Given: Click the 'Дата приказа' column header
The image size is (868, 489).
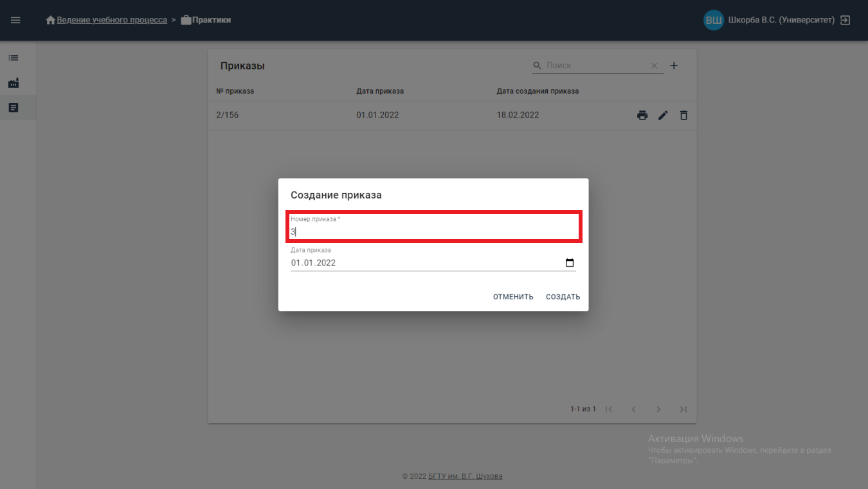Looking at the screenshot, I should pos(380,91).
